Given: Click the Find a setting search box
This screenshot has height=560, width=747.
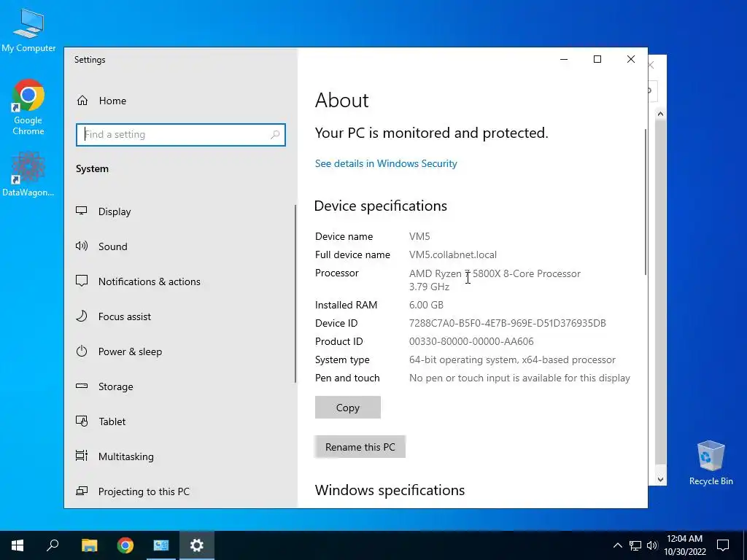Looking at the screenshot, I should pyautogui.click(x=181, y=135).
